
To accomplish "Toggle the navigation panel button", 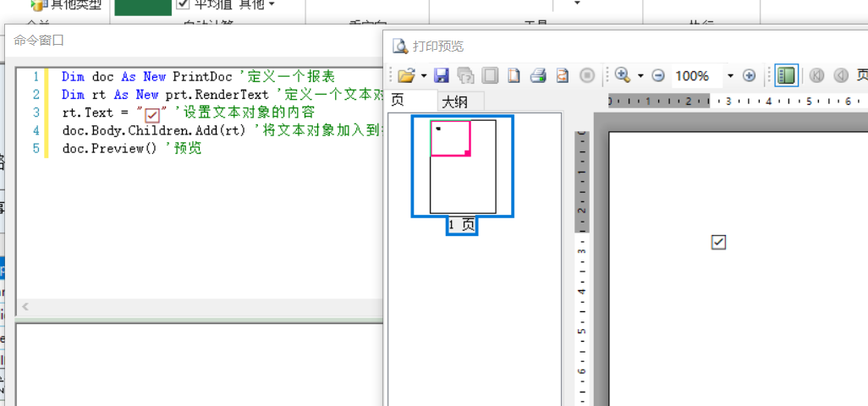I will (787, 76).
